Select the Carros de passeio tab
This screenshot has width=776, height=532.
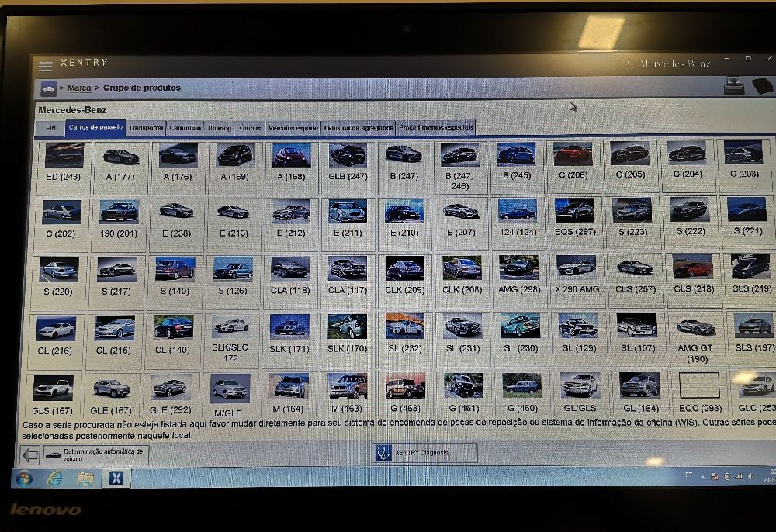pos(95,127)
